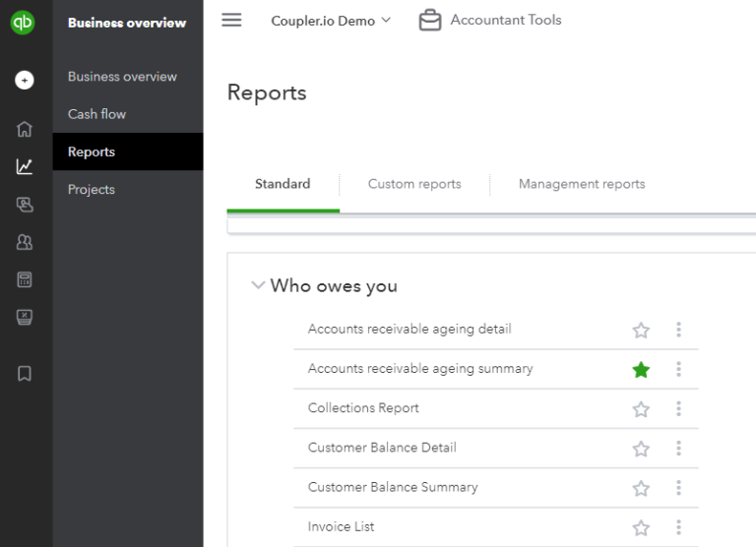Click the Accountant Tools briefcase icon
Viewport: 756px width, 547px height.
430,21
